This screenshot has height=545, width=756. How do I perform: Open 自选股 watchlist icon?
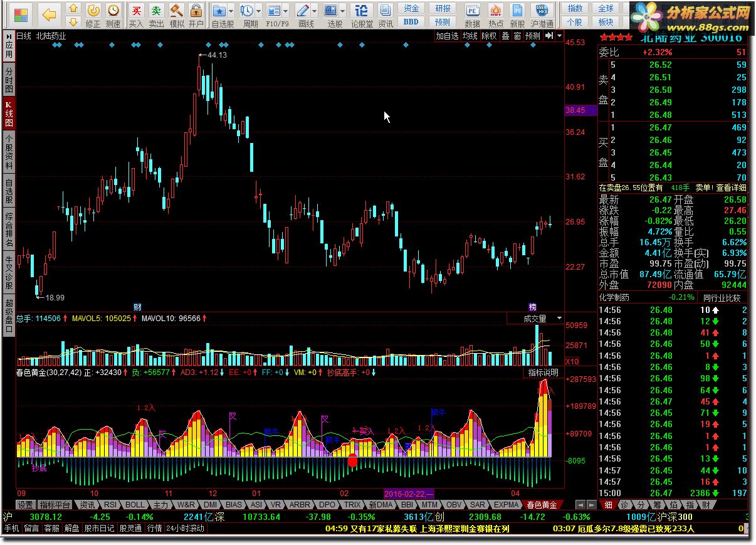coord(219,11)
